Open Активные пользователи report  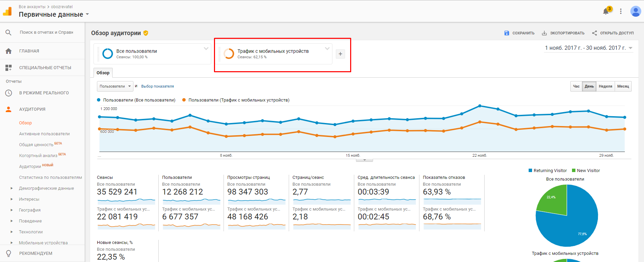[x=44, y=134]
